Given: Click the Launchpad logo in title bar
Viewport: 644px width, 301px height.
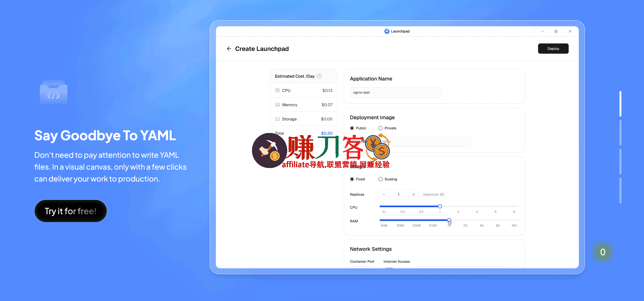Looking at the screenshot, I should [386, 31].
